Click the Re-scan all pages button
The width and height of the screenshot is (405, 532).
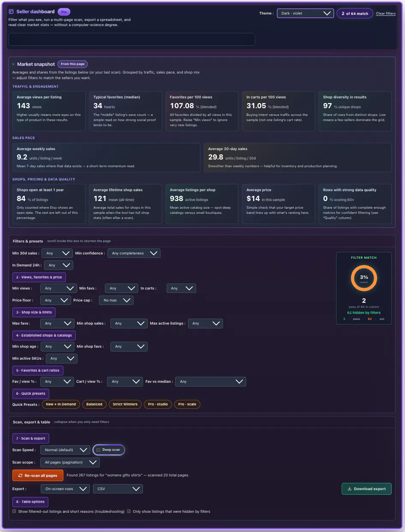38,476
